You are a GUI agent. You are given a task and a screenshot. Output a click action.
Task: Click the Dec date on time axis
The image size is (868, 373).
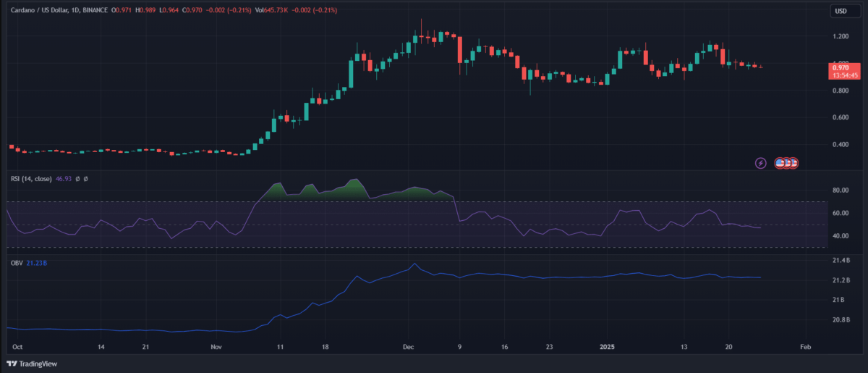click(x=409, y=348)
